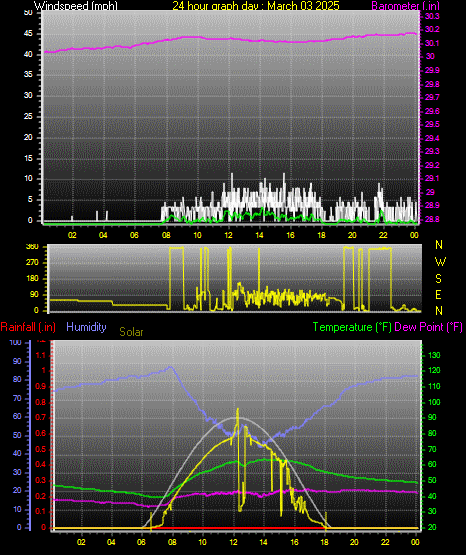Click the 130 temperature scale value
The image size is (466, 555).
point(435,355)
